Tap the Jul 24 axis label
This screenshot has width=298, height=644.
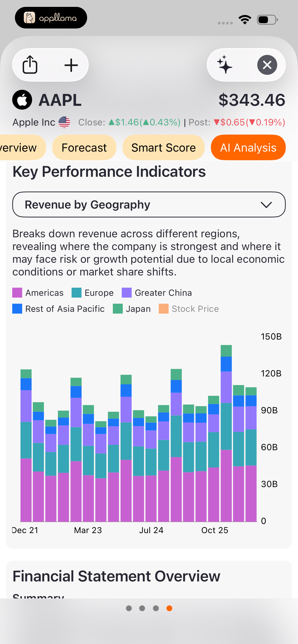[151, 530]
